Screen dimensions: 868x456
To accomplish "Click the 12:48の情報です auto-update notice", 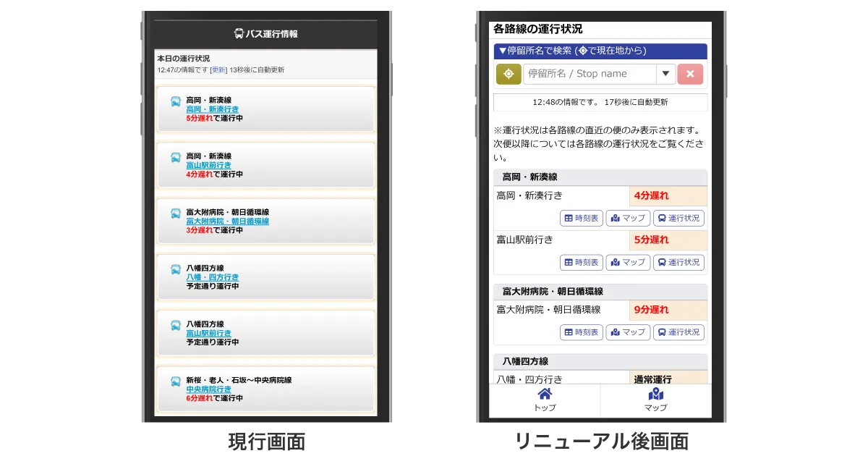I will (600, 102).
